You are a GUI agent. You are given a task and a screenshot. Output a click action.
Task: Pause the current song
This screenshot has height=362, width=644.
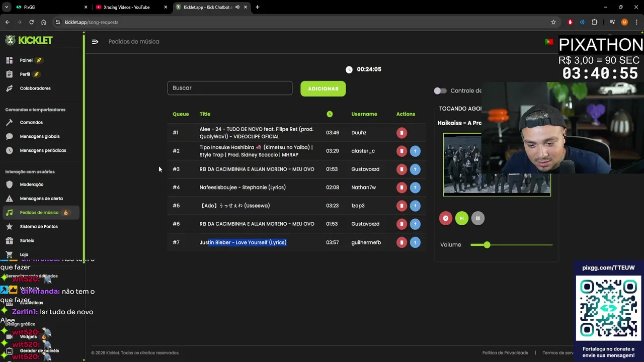pos(477,218)
